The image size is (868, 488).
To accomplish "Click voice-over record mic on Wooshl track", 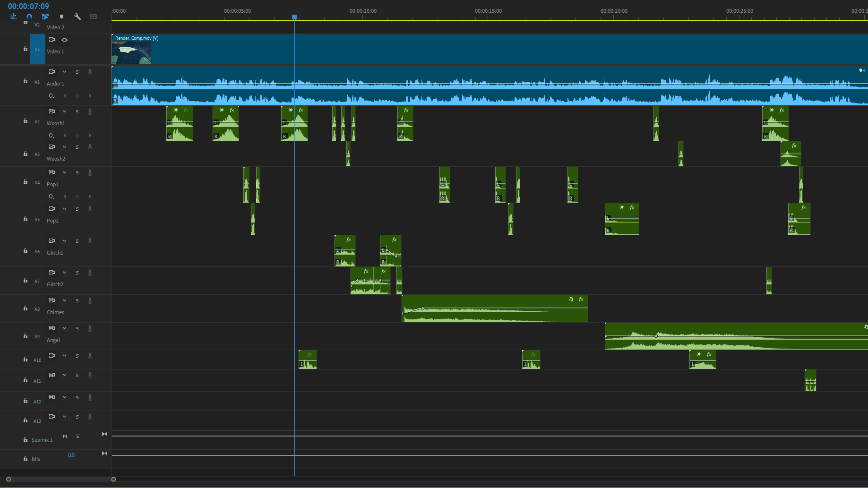I will pos(90,111).
